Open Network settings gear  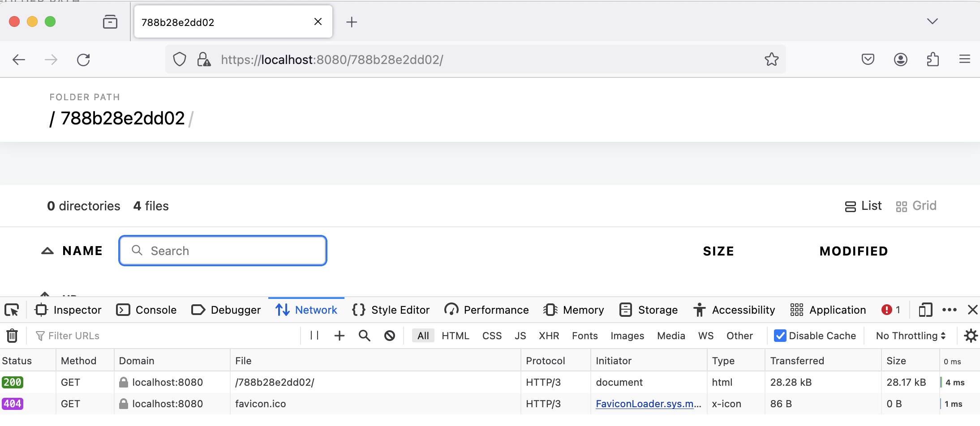point(971,336)
